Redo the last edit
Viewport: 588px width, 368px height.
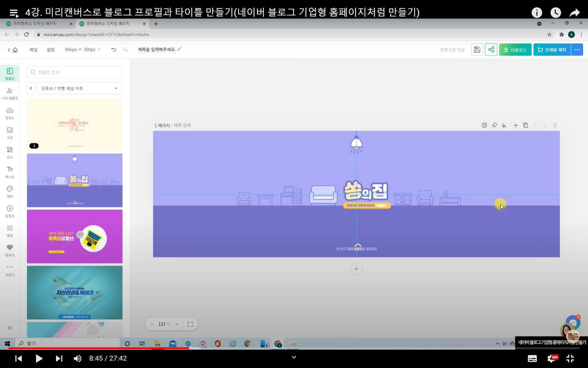[125, 49]
